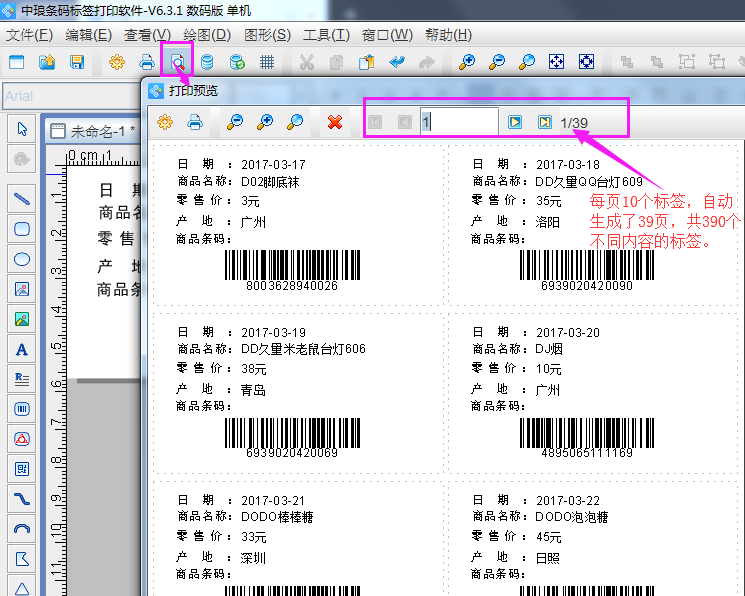Viewport: 745px width, 596px height.
Task: Click the Arial font name combo box
Action: point(70,97)
